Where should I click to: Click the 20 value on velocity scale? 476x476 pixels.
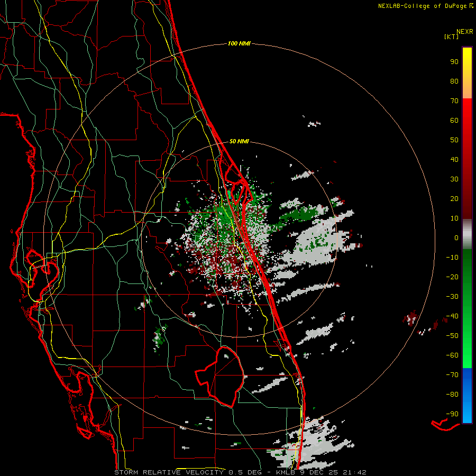click(454, 198)
